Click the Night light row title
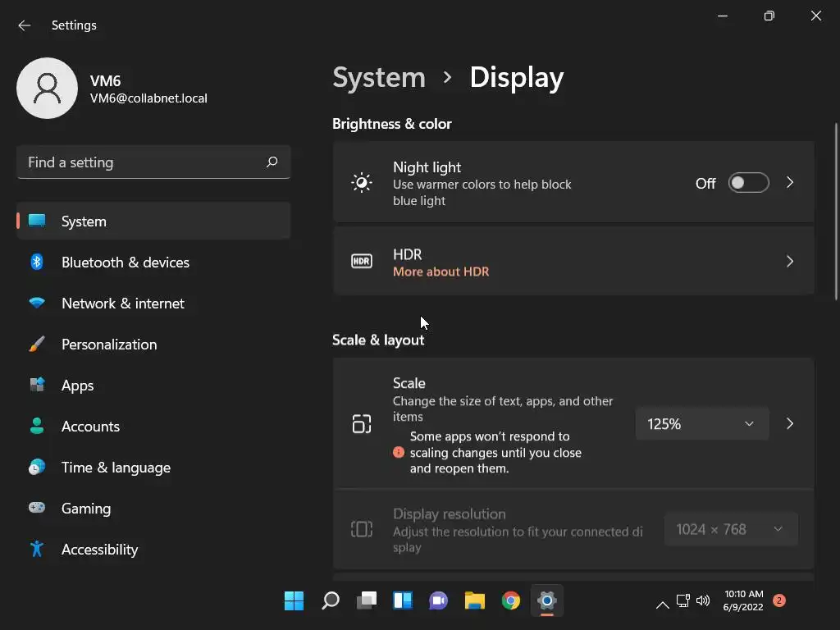The height and width of the screenshot is (630, 840). [x=427, y=167]
